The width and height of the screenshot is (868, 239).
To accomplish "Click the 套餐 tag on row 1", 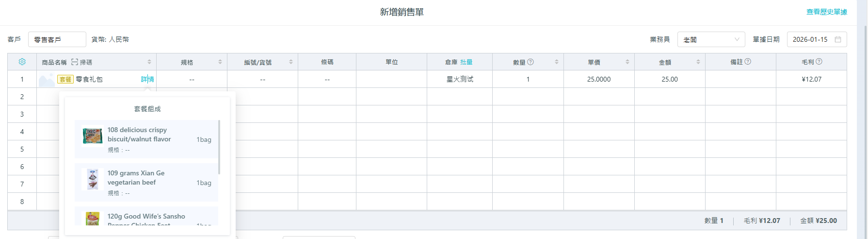I will click(x=65, y=79).
